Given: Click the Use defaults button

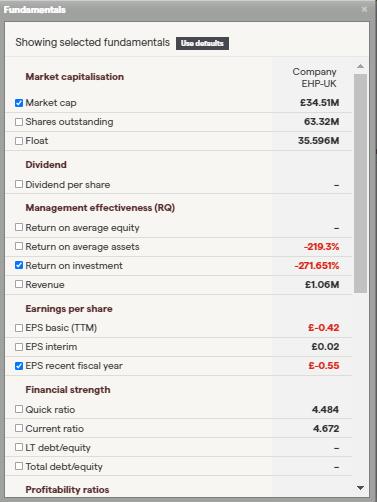Looking at the screenshot, I should tap(202, 43).
